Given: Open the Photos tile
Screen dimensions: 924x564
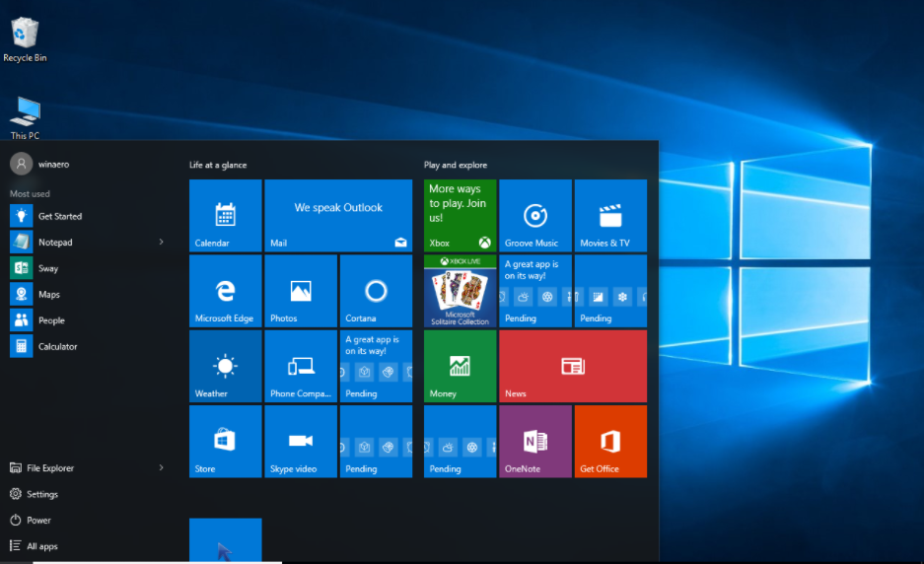Looking at the screenshot, I should click(x=301, y=291).
